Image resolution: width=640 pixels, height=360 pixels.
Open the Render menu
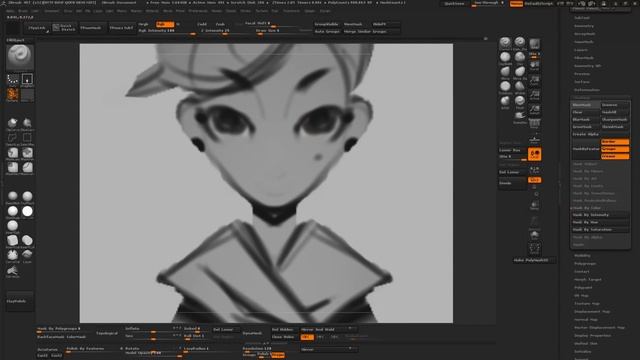pyautogui.click(x=216, y=11)
